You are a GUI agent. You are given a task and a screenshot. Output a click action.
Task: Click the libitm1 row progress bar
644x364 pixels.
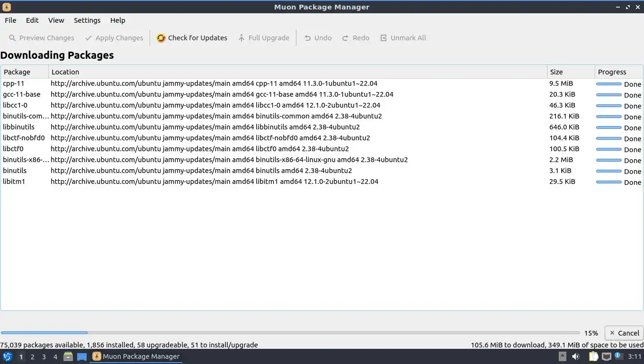pyautogui.click(x=608, y=182)
